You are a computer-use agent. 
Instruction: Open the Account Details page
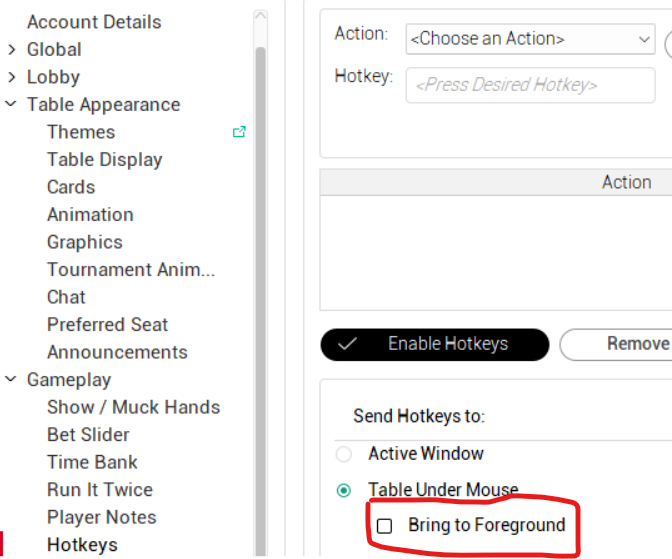click(x=94, y=22)
